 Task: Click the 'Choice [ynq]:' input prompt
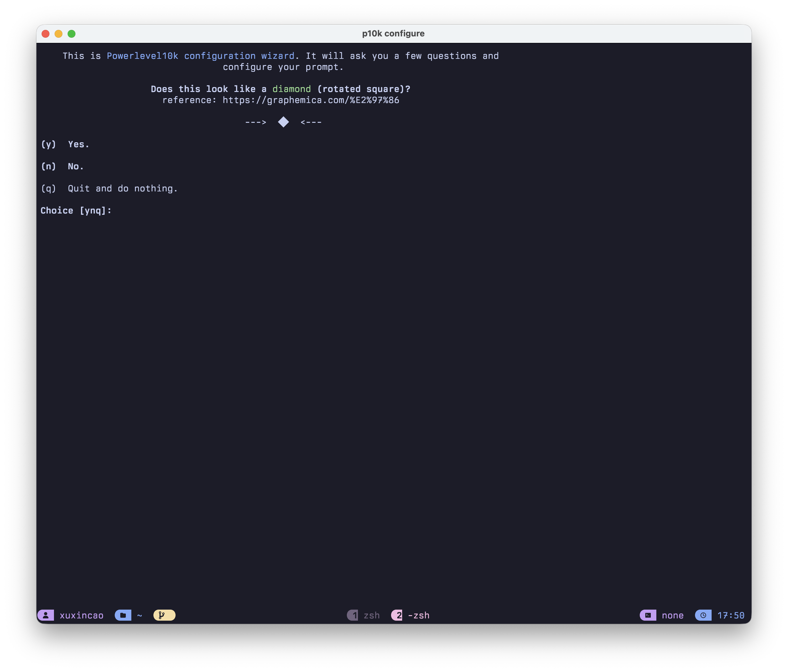76,211
